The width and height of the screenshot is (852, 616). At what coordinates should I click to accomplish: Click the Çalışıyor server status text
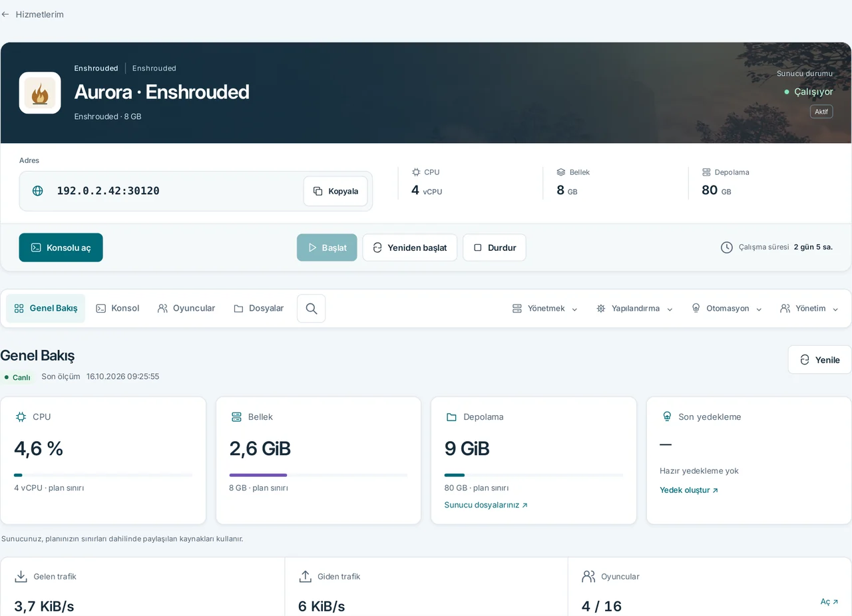(813, 92)
